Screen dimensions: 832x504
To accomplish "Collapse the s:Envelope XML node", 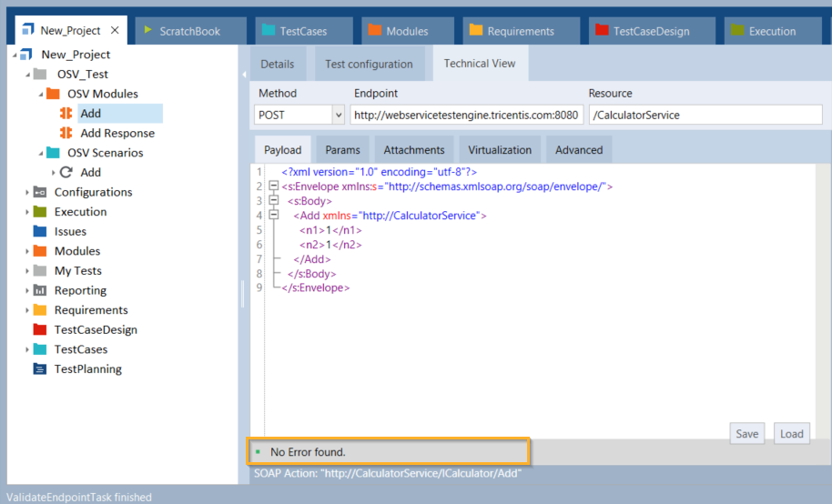I will (271, 186).
